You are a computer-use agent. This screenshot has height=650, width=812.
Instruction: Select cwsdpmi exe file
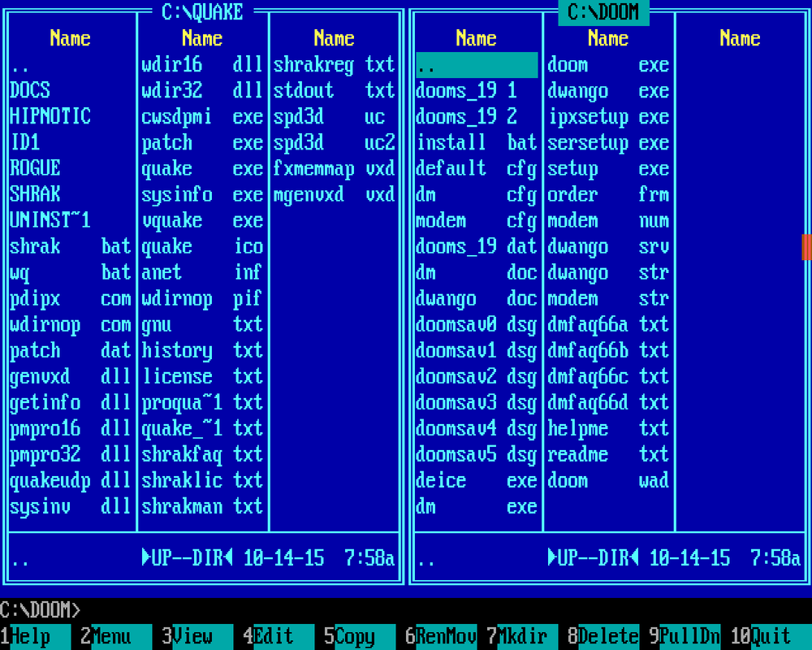(202, 117)
